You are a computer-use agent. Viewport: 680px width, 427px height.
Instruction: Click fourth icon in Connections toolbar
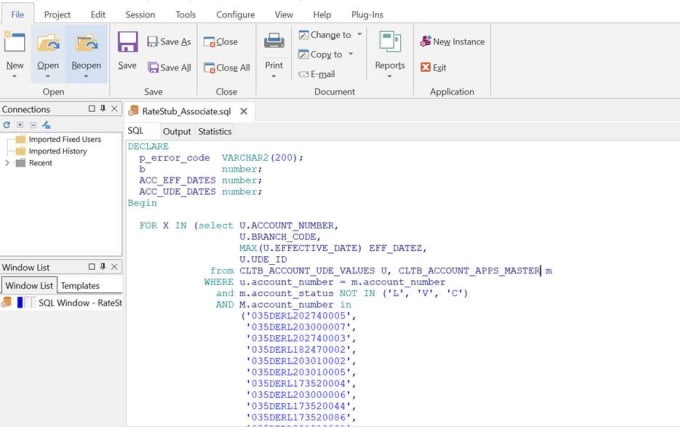click(x=46, y=125)
